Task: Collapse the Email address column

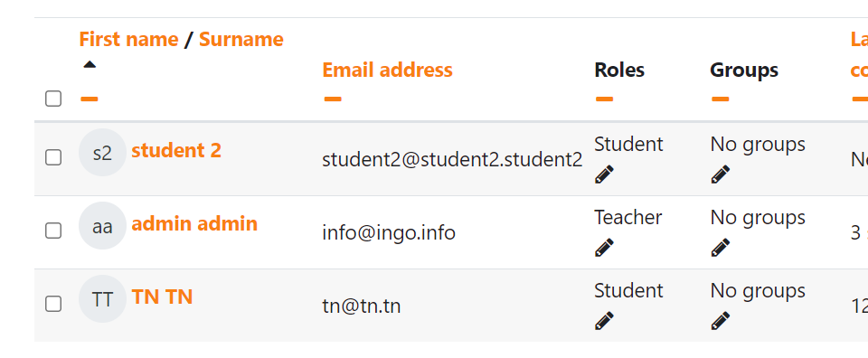Action: coord(333,99)
